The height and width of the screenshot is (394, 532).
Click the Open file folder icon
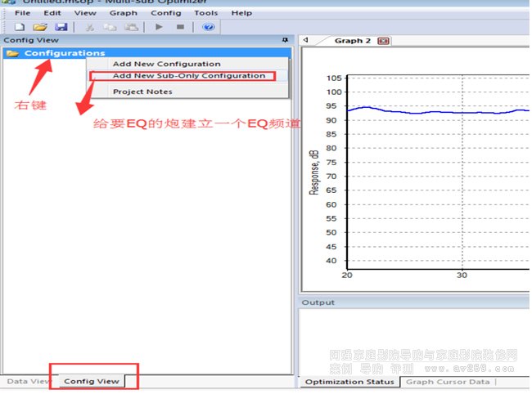click(x=40, y=27)
